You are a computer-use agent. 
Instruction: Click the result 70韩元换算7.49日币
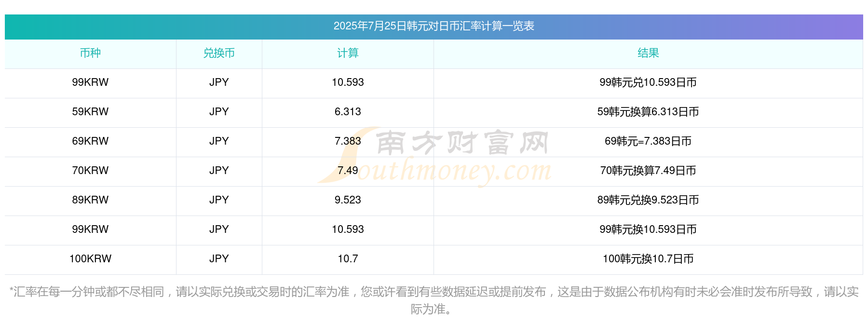pos(648,171)
